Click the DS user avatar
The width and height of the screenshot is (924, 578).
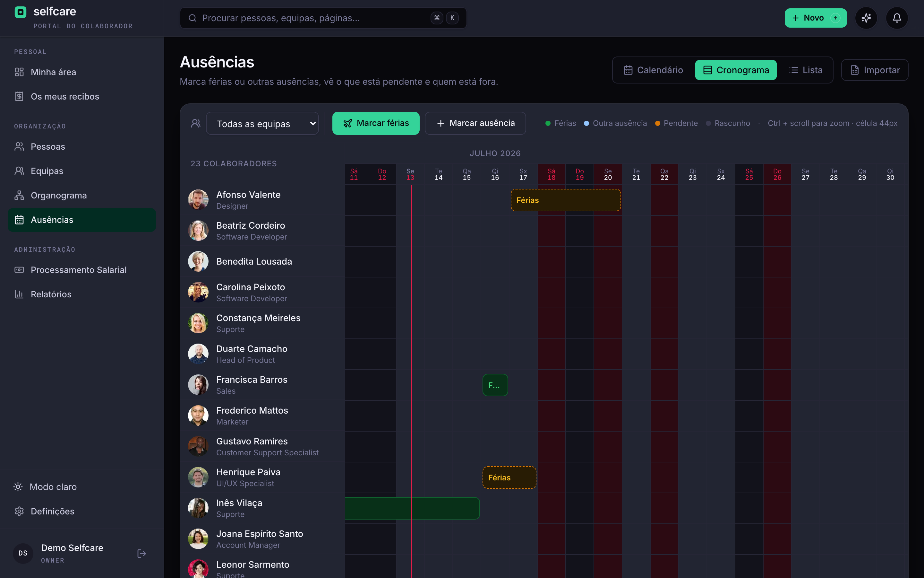(x=23, y=553)
